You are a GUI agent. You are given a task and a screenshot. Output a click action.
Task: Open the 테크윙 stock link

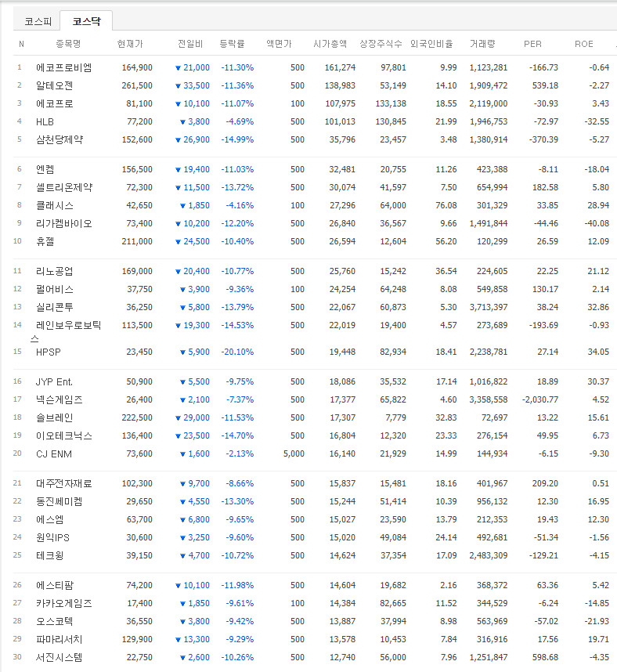tap(49, 556)
